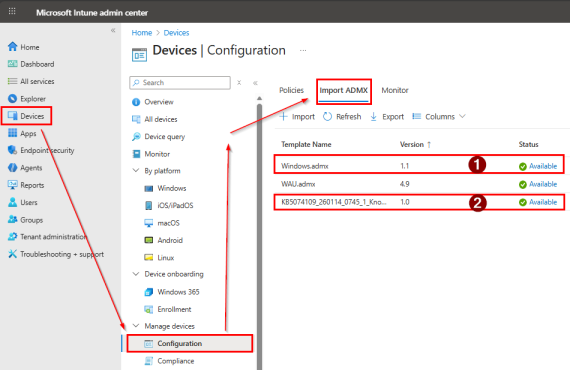Click the Troubleshooting + support tools icon
Image resolution: width=570 pixels, height=370 pixels.
pos(12,254)
